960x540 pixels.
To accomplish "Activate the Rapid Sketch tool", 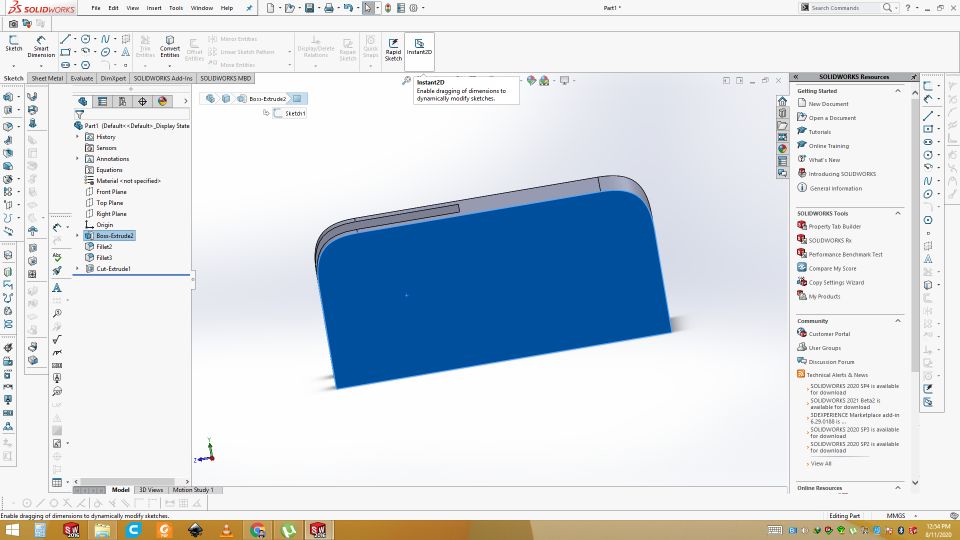I will pos(393,49).
